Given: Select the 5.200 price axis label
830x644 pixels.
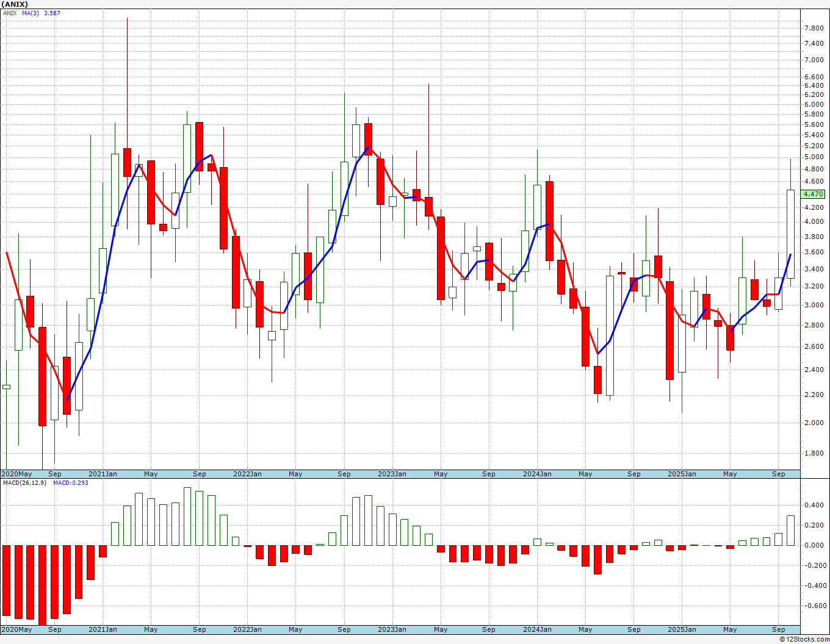Looking at the screenshot, I should 814,146.
